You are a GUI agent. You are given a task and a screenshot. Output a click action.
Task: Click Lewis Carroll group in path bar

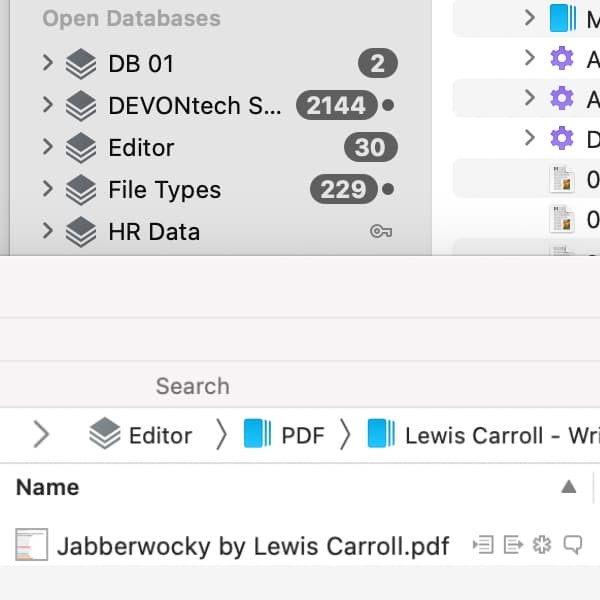(502, 436)
